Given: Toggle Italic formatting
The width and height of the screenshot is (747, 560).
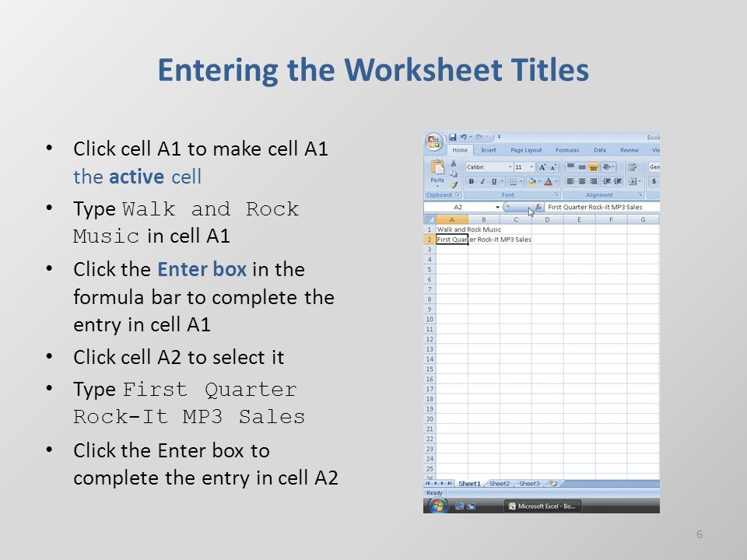Looking at the screenshot, I should (482, 181).
